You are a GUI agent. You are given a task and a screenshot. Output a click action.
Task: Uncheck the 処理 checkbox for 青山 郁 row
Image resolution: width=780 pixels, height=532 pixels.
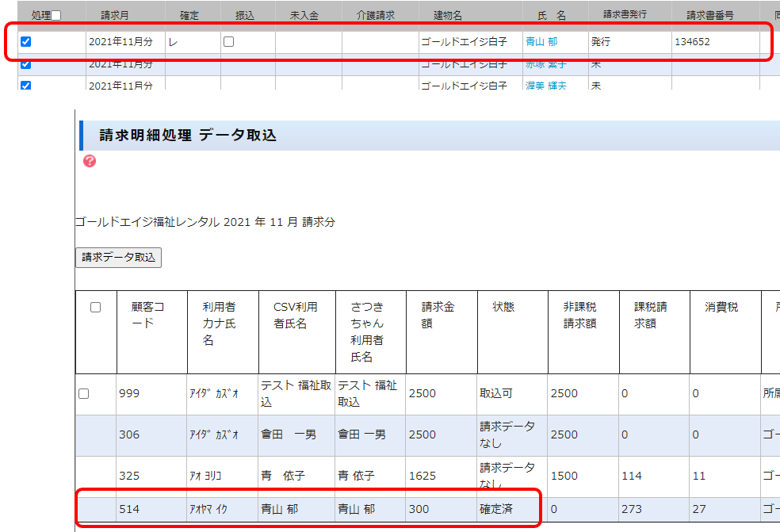[x=25, y=42]
